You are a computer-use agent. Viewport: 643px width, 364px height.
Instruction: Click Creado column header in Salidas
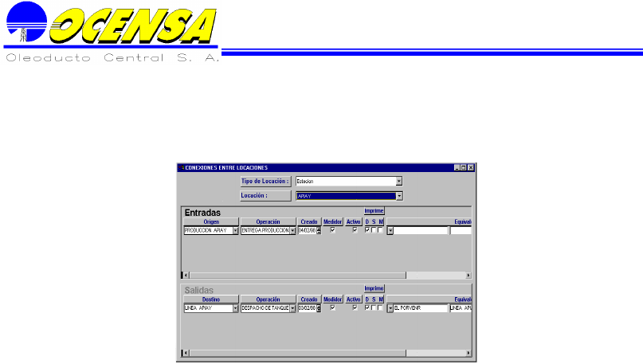pyautogui.click(x=309, y=299)
